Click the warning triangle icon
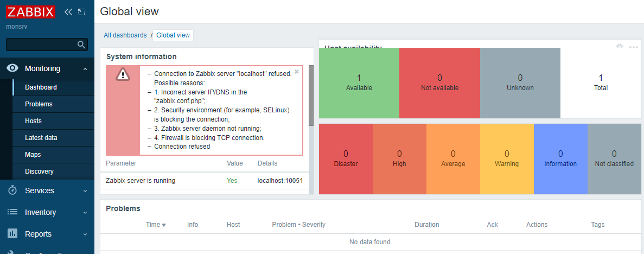The image size is (644, 254). [123, 74]
